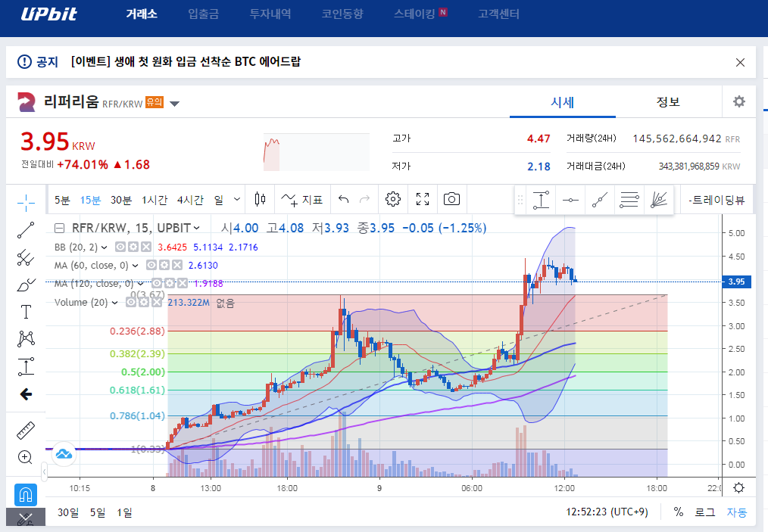Viewport: 768px width, 532px height.
Task: Open candlestick chart style selector
Action: [260, 199]
